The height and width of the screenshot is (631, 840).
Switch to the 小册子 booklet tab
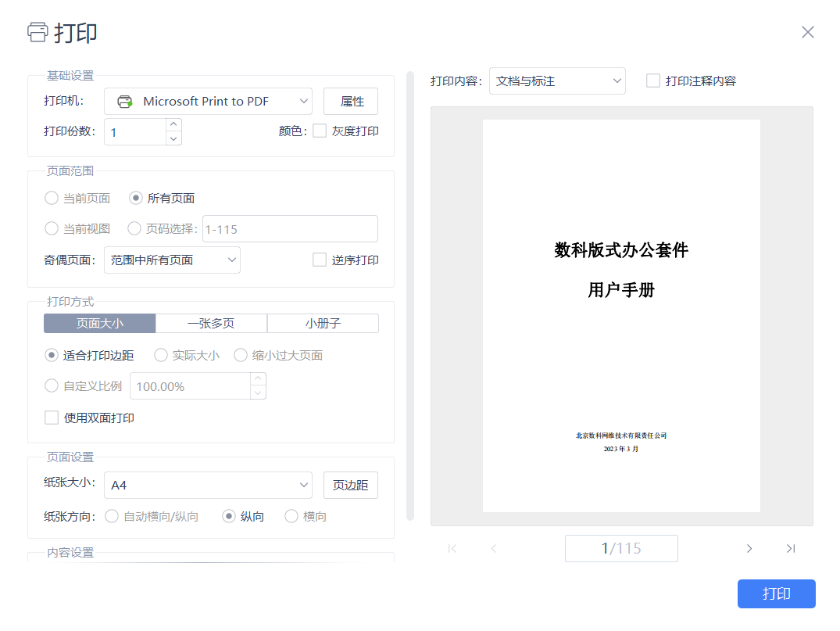323,324
